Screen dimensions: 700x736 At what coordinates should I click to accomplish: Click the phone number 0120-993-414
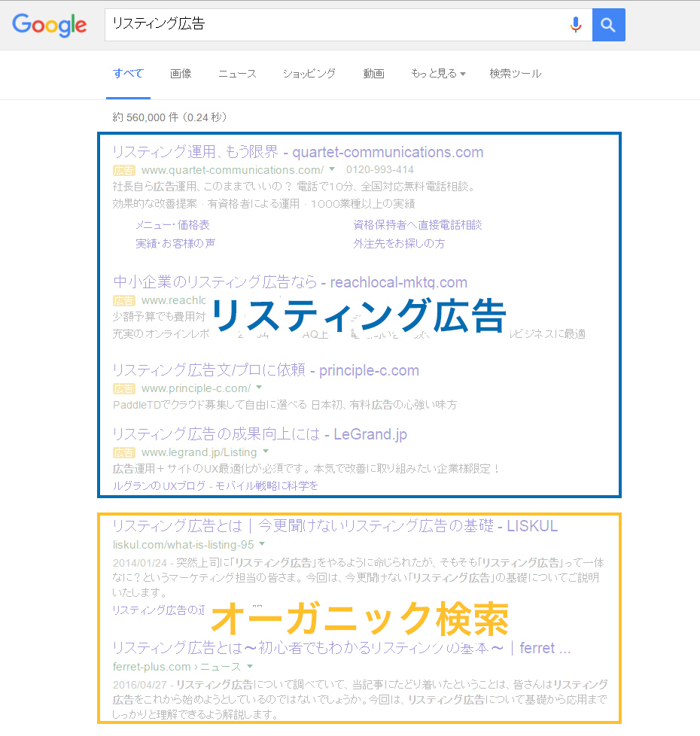click(x=380, y=169)
